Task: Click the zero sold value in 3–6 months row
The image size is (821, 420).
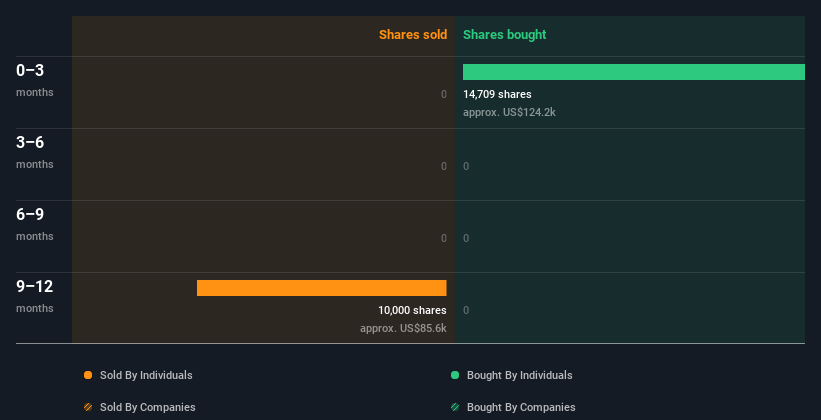Action: [x=444, y=166]
